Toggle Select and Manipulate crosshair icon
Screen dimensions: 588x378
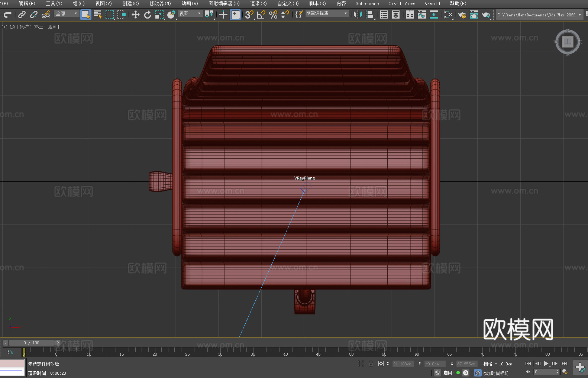(x=223, y=14)
